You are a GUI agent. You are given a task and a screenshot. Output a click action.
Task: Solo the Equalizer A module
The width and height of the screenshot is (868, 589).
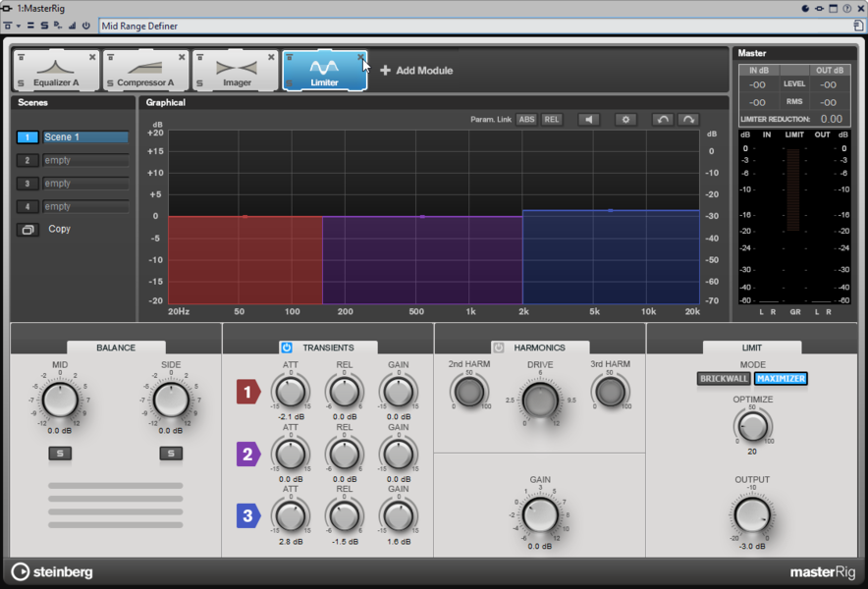[x=21, y=83]
